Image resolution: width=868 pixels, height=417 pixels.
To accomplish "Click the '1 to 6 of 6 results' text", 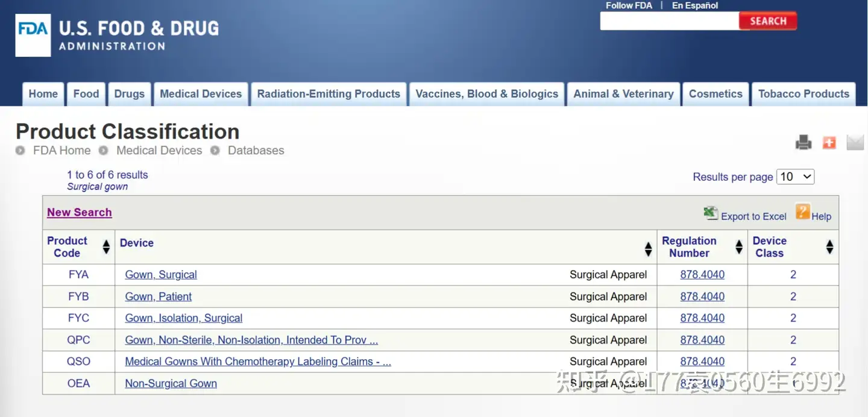I will pos(107,175).
